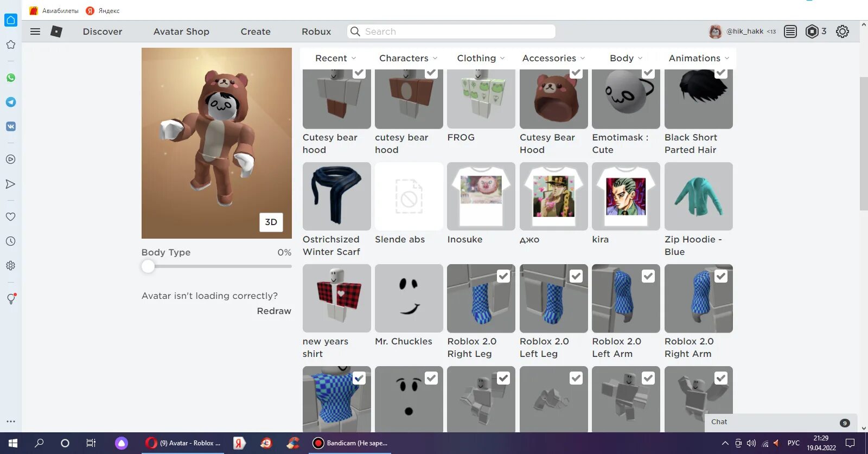Select the Inosuke t-shirt thumbnail
This screenshot has height=454, width=868.
click(x=481, y=196)
